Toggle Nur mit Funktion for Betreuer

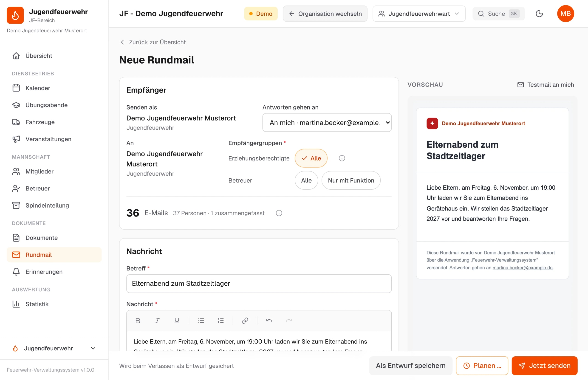[x=351, y=180]
